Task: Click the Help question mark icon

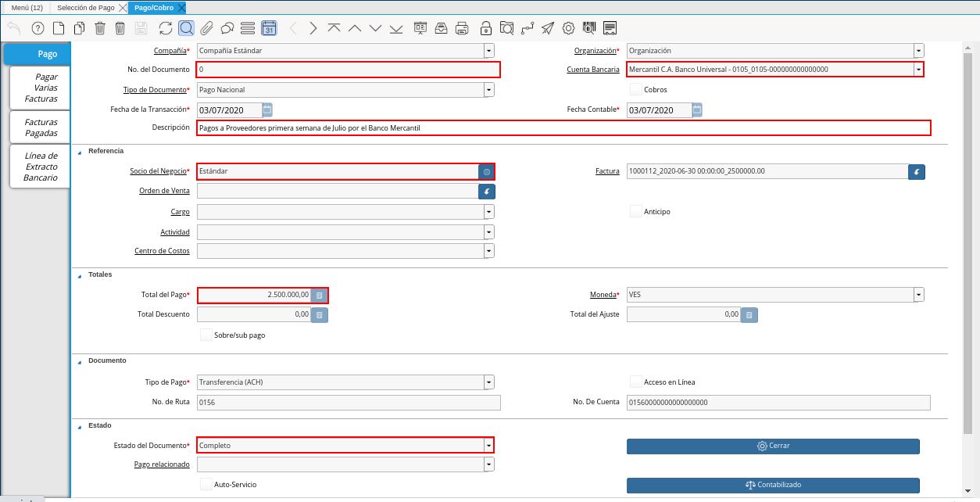Action: click(38, 29)
